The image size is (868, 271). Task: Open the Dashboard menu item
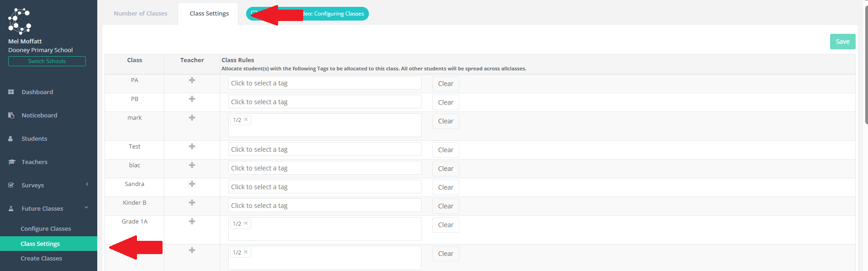click(x=37, y=92)
